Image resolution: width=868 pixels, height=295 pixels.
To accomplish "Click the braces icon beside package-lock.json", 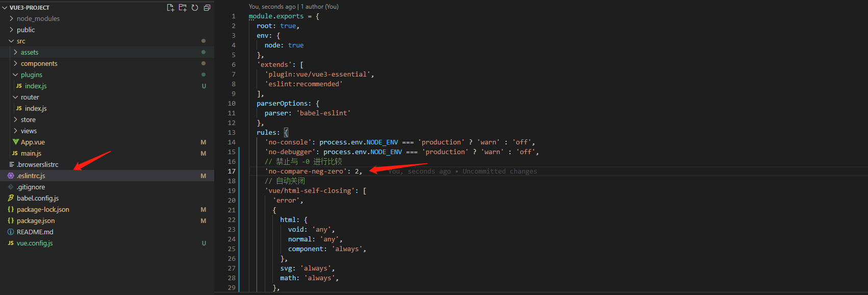I will (x=11, y=209).
